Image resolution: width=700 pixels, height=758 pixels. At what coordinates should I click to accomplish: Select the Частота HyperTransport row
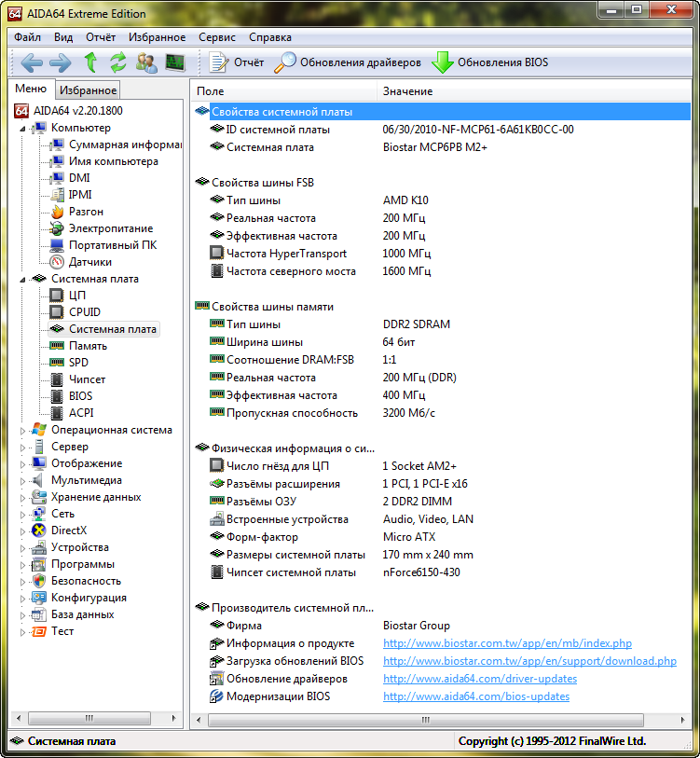click(442, 254)
